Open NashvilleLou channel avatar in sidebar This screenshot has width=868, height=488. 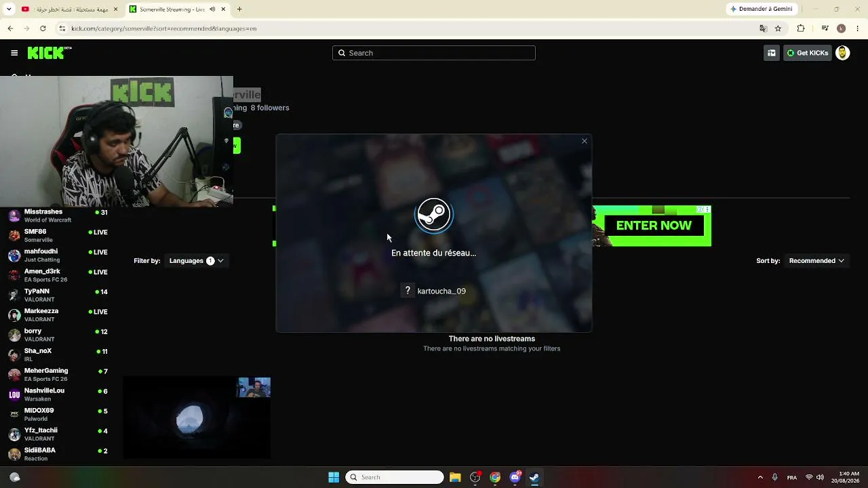pyautogui.click(x=14, y=394)
